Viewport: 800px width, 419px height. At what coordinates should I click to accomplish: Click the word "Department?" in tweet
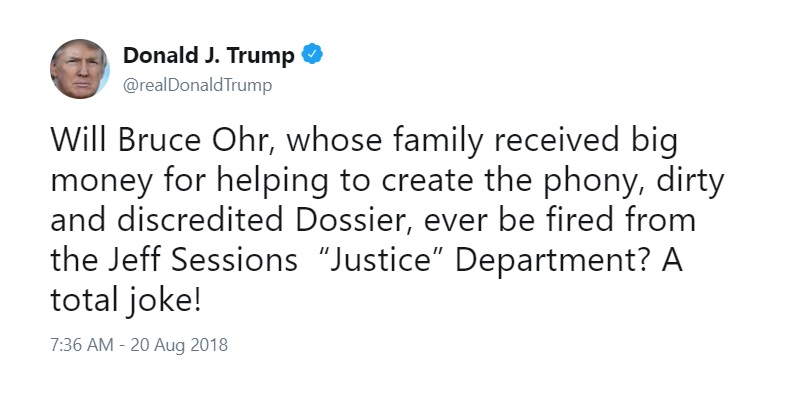pyautogui.click(x=553, y=261)
